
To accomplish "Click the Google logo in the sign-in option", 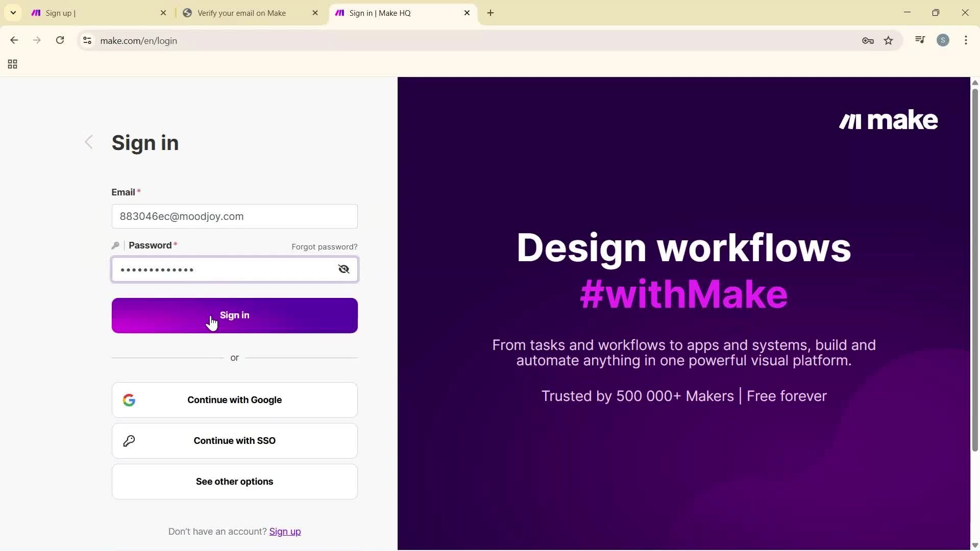I will (x=130, y=400).
